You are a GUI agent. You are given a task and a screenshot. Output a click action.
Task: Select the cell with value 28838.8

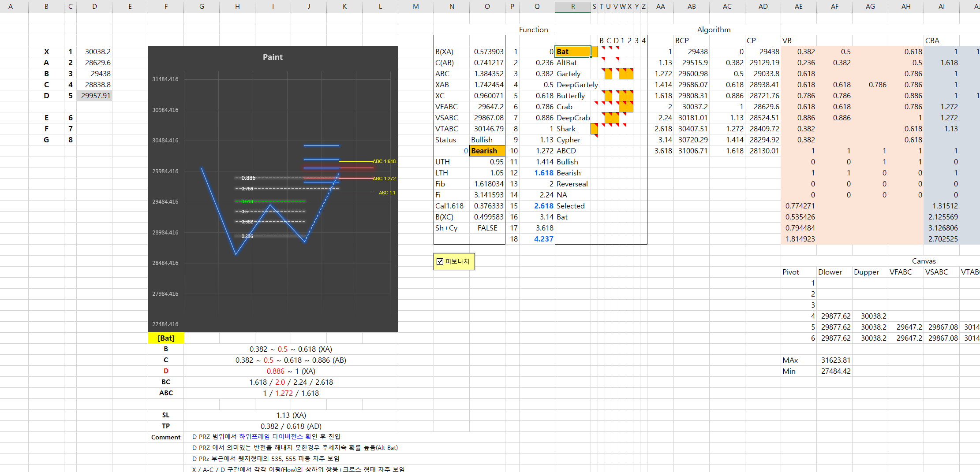click(94, 85)
